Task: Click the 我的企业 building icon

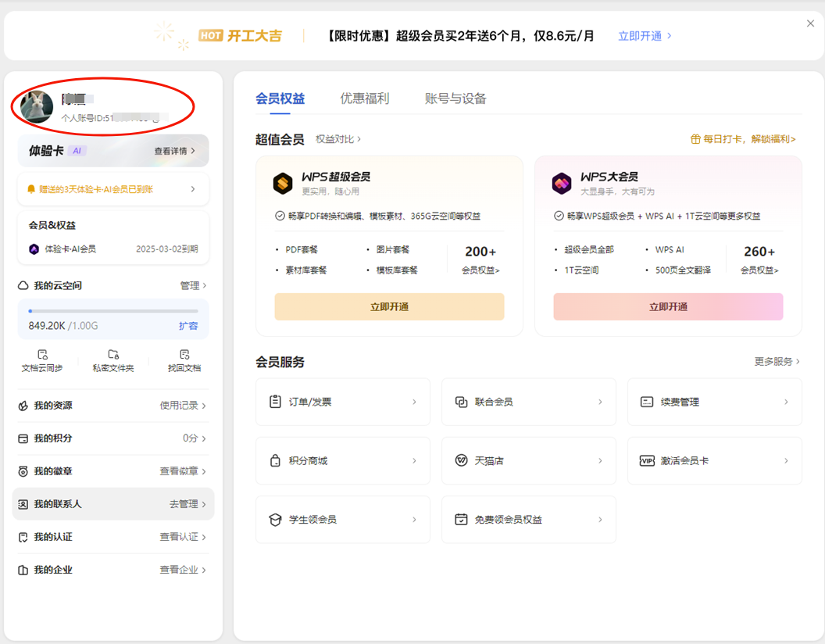Action: [x=23, y=570]
